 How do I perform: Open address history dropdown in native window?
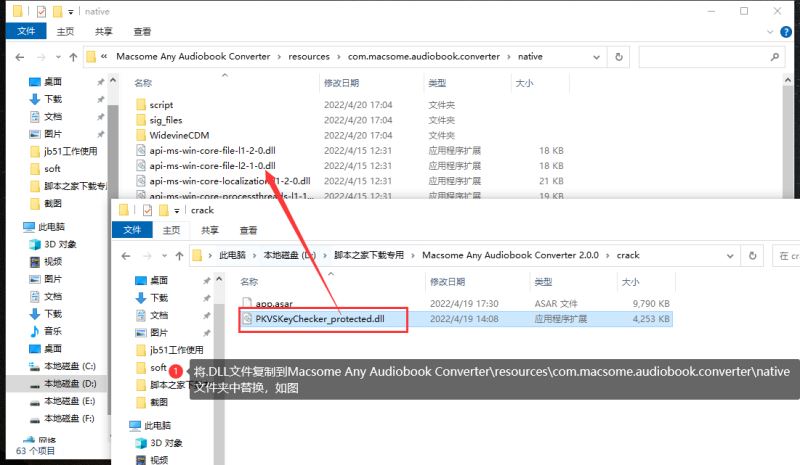pyautogui.click(x=596, y=57)
